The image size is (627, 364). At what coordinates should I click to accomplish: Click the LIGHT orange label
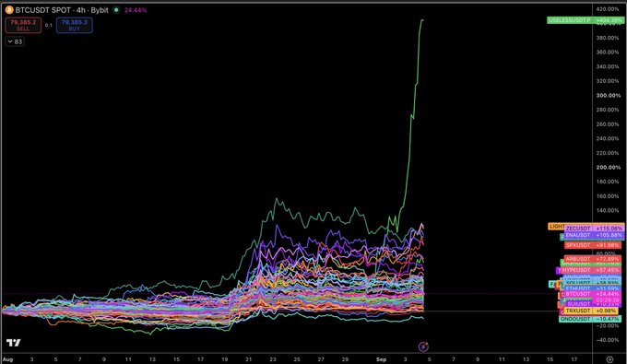pyautogui.click(x=556, y=226)
